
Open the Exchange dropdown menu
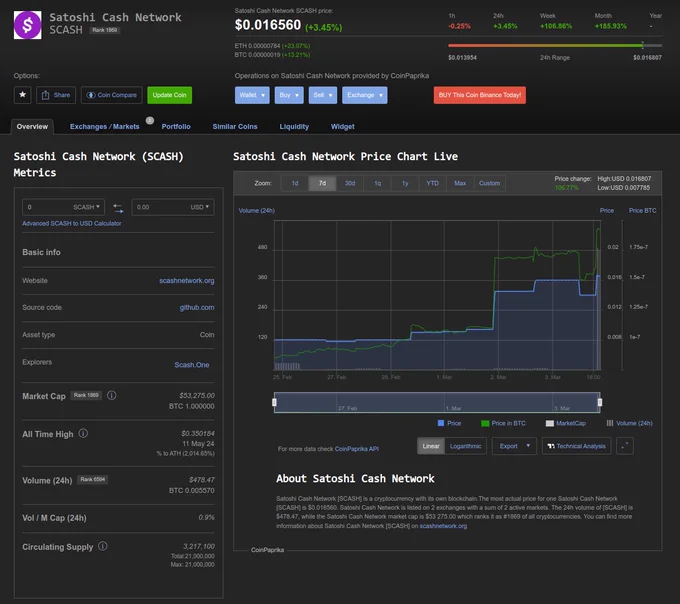(365, 95)
